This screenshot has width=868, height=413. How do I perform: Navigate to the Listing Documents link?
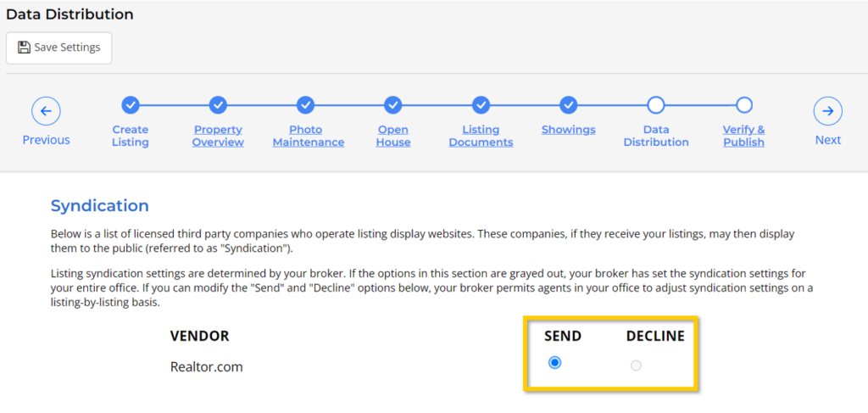481,136
